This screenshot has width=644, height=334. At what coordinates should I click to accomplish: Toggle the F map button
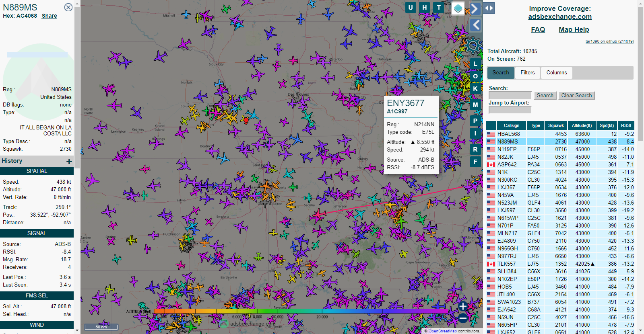(x=475, y=162)
